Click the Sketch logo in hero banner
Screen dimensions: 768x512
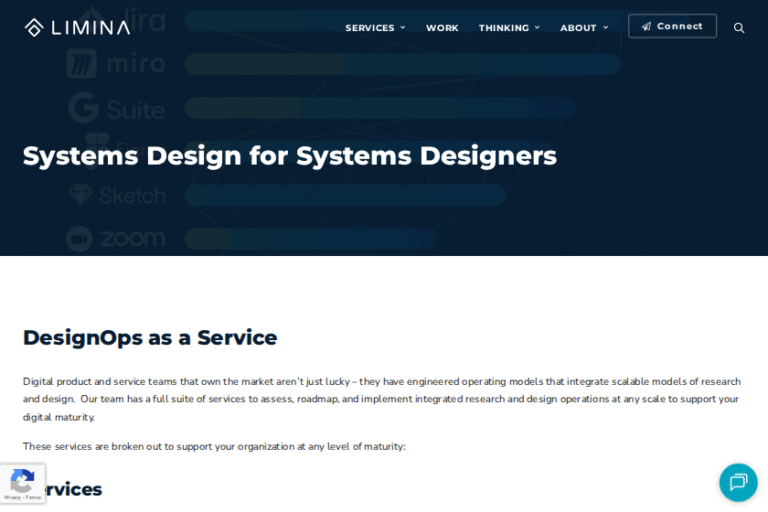(116, 194)
